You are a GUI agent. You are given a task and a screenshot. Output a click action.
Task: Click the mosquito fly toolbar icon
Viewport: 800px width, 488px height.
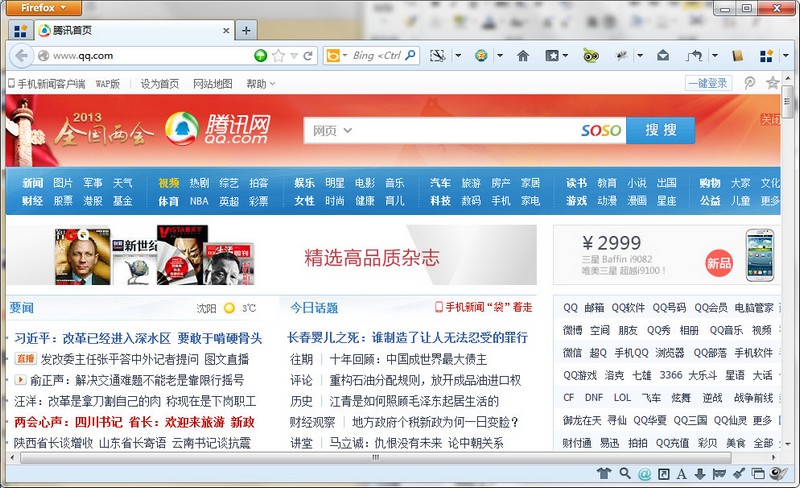pos(621,56)
